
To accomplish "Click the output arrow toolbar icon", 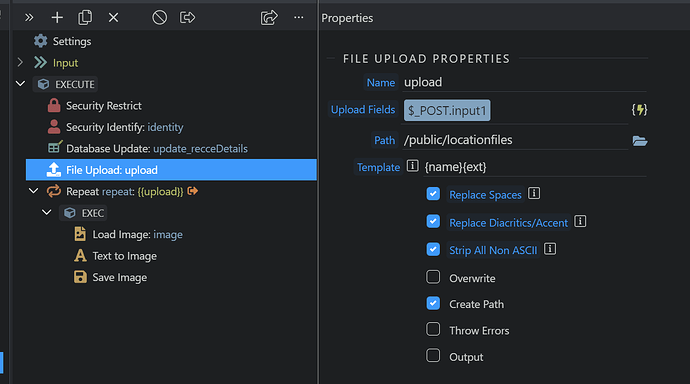I will pyautogui.click(x=187, y=18).
